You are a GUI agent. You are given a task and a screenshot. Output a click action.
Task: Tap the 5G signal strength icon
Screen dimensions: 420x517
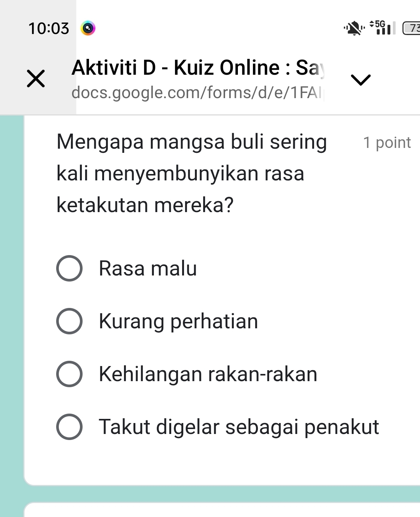tap(383, 28)
